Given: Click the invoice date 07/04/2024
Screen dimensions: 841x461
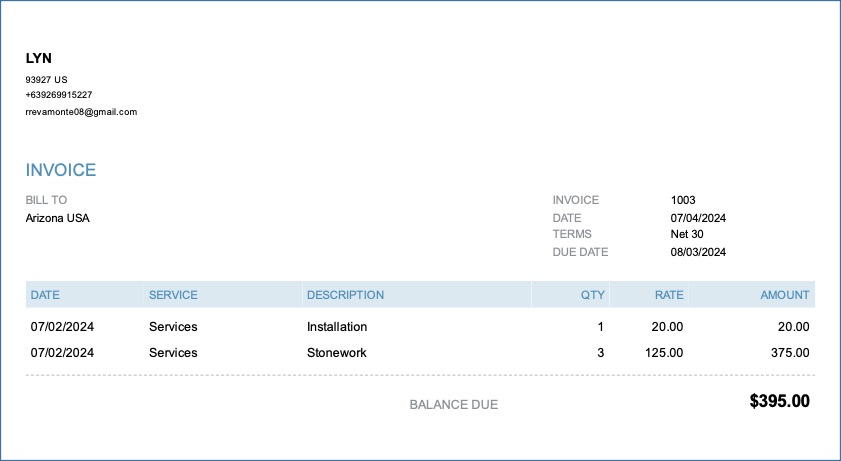Looking at the screenshot, I should coord(698,218).
